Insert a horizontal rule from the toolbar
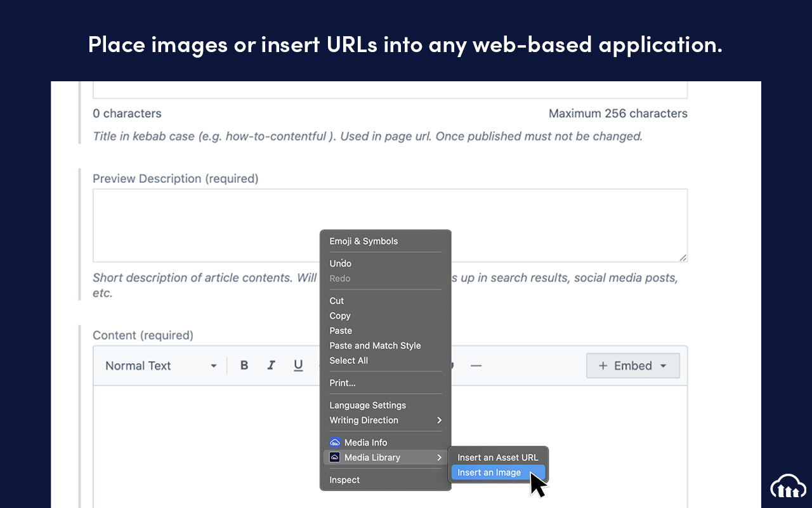Image resolution: width=812 pixels, height=508 pixels. tap(476, 365)
